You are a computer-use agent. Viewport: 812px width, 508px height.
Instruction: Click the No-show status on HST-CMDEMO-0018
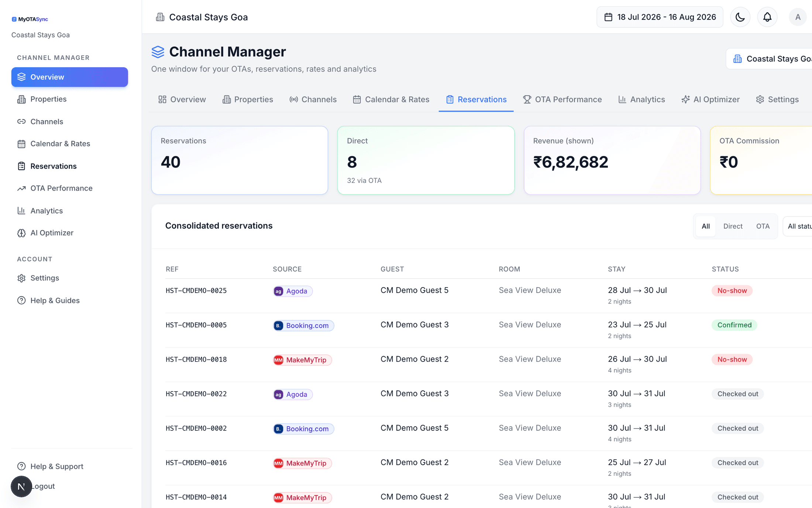[x=732, y=359]
